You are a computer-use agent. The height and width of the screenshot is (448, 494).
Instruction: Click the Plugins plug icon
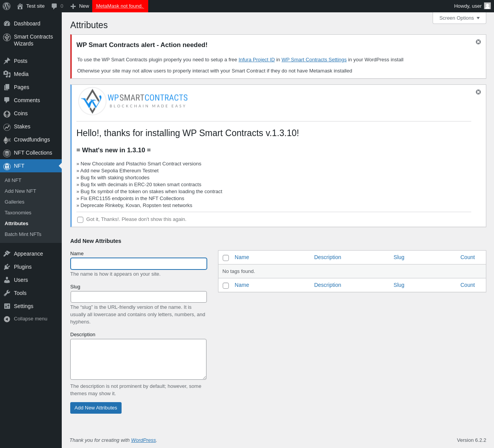[x=7, y=267]
